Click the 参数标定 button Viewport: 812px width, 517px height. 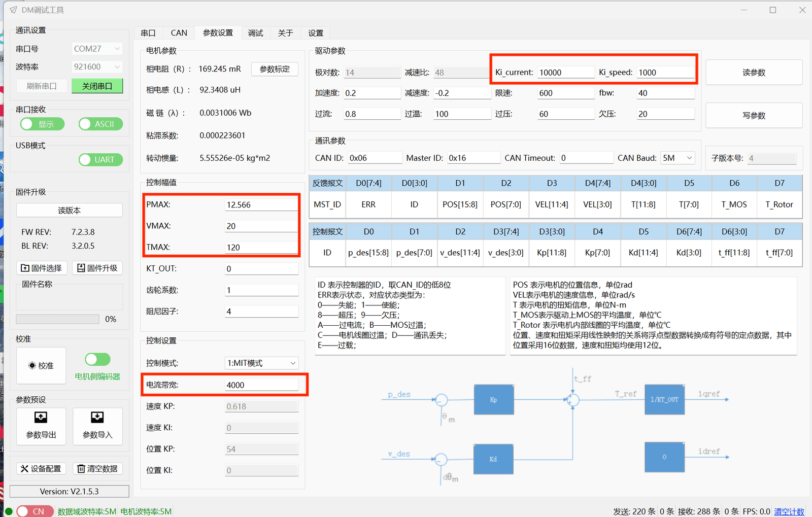pos(275,69)
